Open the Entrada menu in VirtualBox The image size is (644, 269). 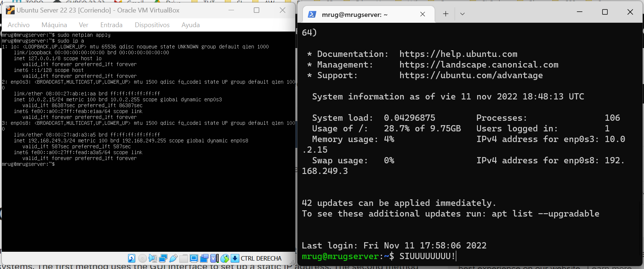pos(111,25)
